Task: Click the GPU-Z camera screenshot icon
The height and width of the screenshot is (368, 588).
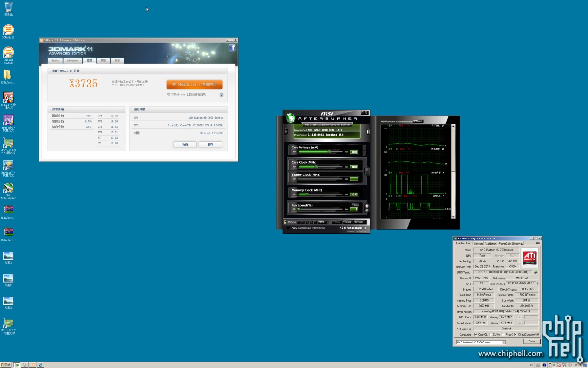Action: coord(537,243)
